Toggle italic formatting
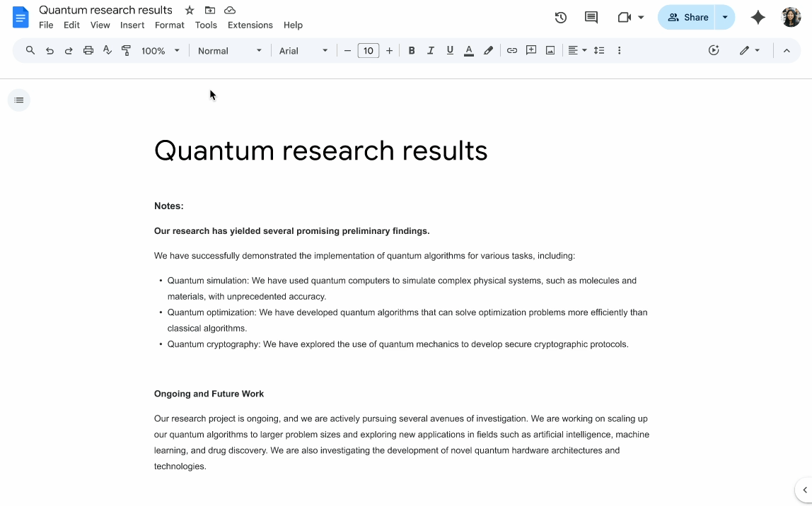812x506 pixels. coord(431,50)
